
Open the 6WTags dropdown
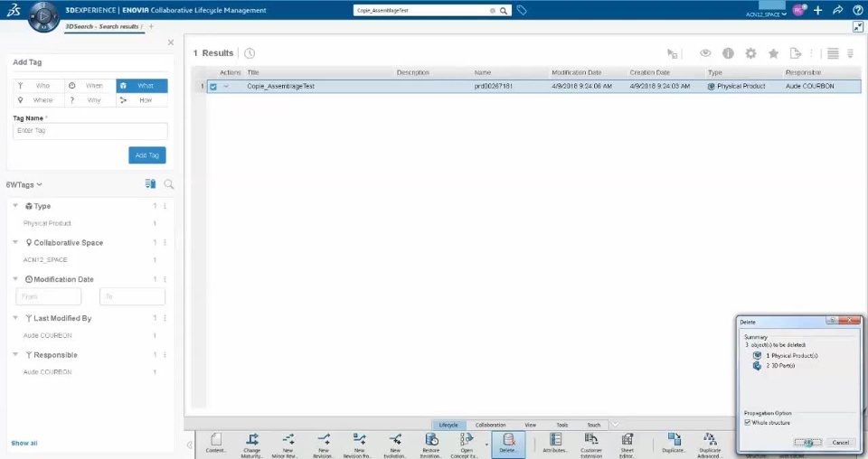coord(24,184)
